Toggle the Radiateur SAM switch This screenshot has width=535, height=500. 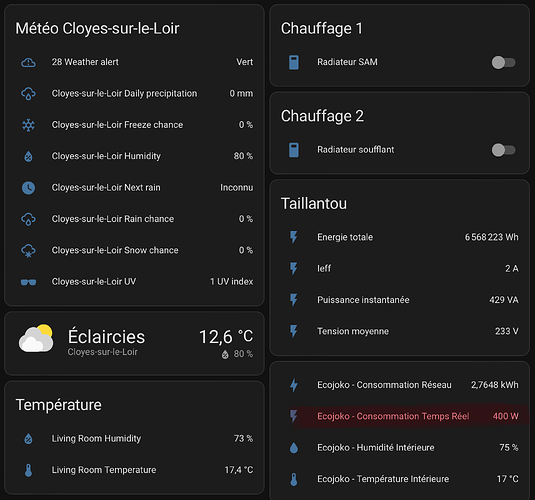(x=503, y=62)
